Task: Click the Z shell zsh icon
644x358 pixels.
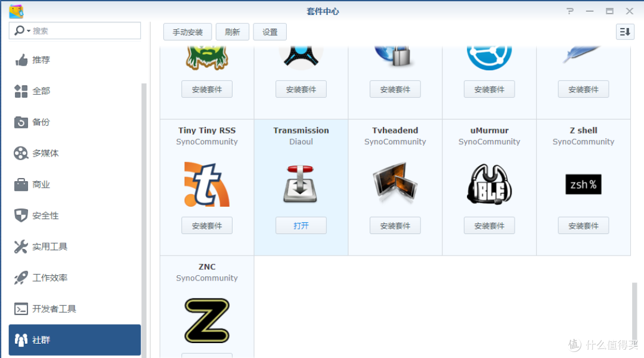Action: click(583, 184)
